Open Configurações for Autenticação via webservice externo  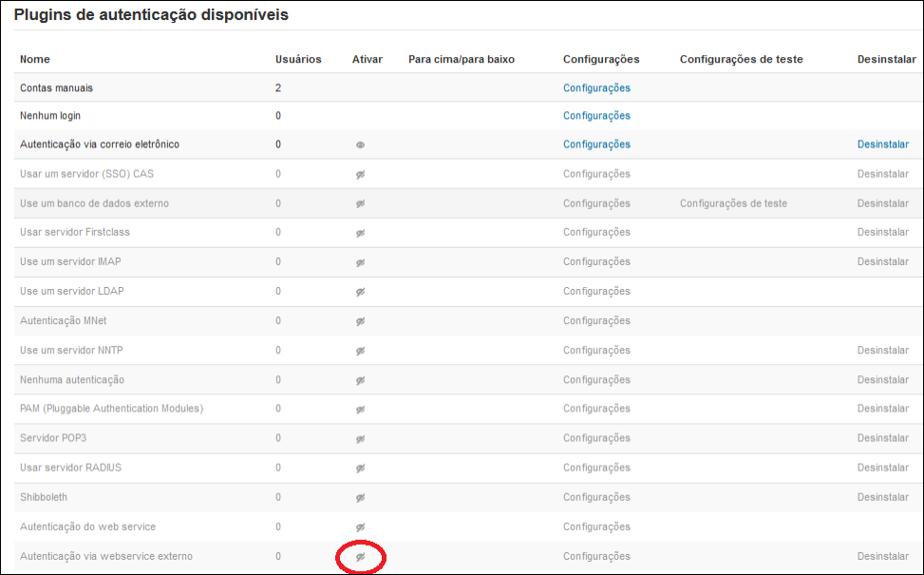click(x=596, y=556)
